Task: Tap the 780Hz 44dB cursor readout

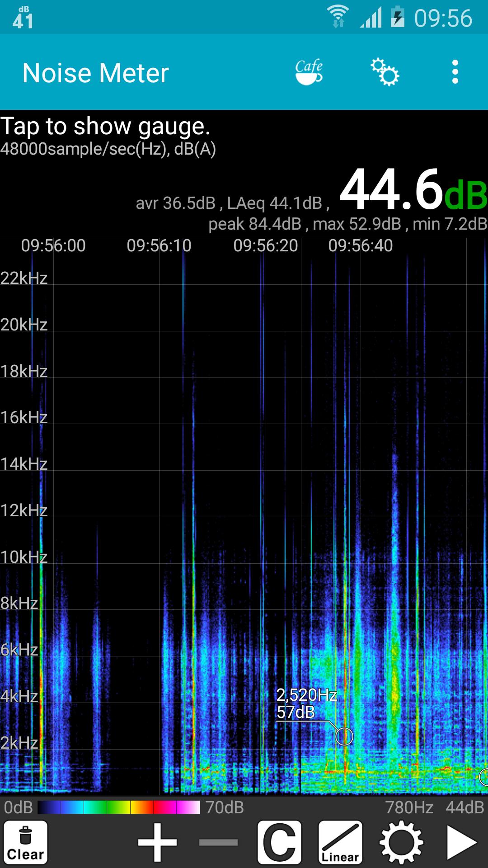Action: point(434,807)
